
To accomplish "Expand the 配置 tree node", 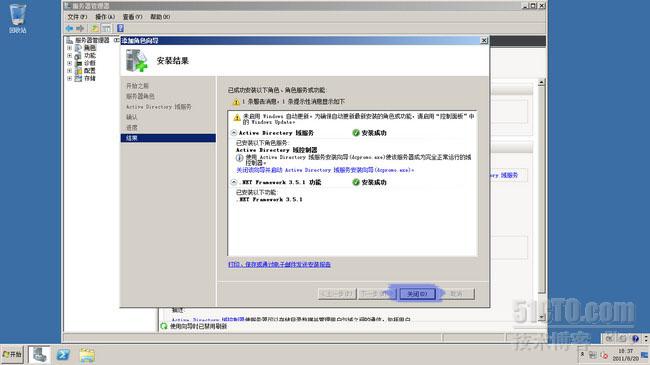I will [x=70, y=71].
